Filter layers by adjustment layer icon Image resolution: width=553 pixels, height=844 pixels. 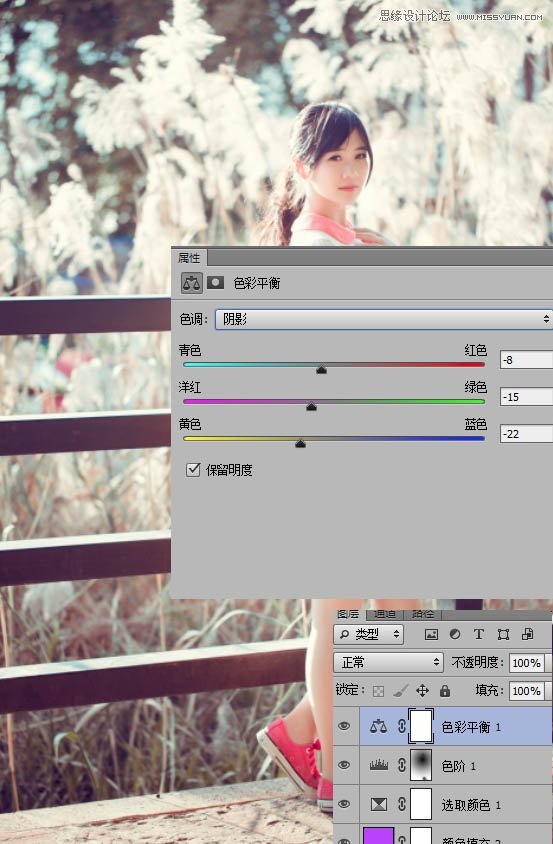point(455,634)
